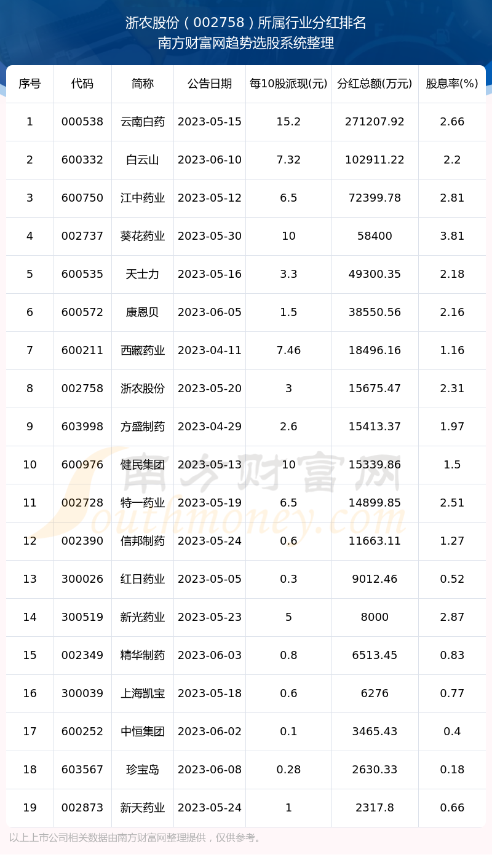Click date 2023-06-10
The width and height of the screenshot is (492, 868).
click(x=210, y=160)
